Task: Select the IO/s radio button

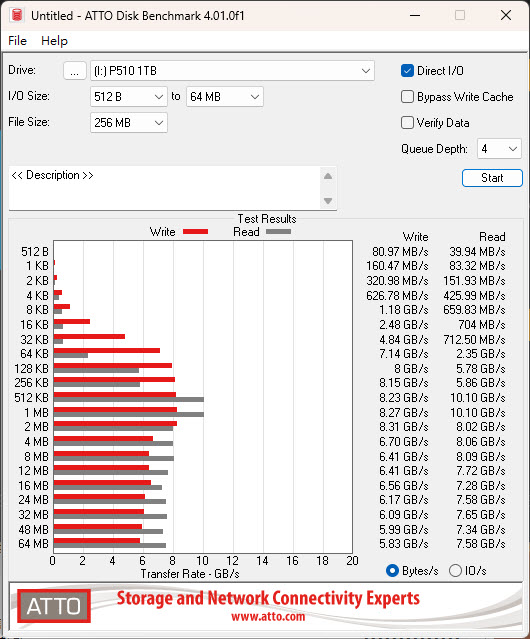Action: [x=455, y=571]
